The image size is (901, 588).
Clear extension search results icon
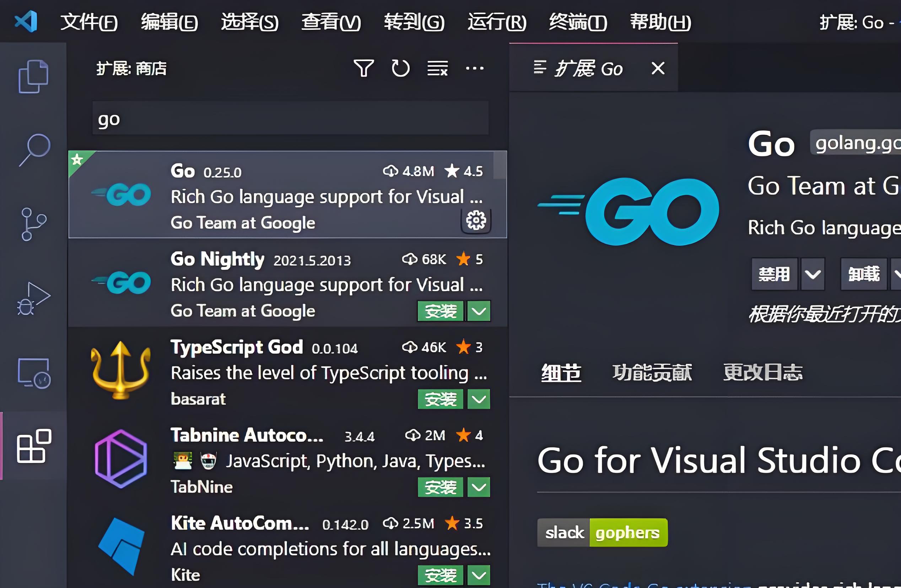[437, 68]
